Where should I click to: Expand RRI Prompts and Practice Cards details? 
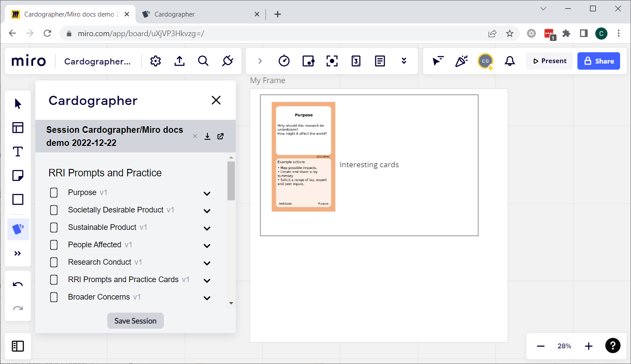point(207,280)
